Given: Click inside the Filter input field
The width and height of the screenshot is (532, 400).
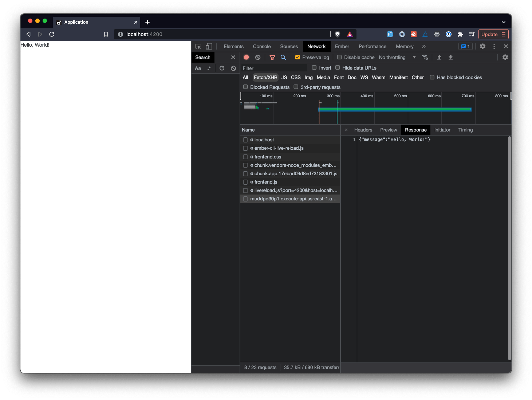Looking at the screenshot, I should pyautogui.click(x=273, y=68).
